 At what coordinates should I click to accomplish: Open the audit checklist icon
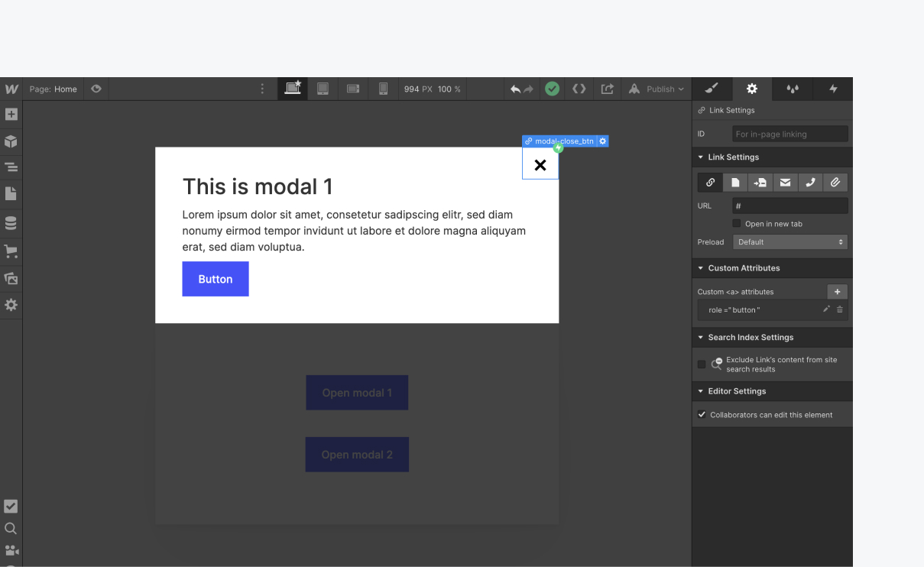[x=11, y=506]
